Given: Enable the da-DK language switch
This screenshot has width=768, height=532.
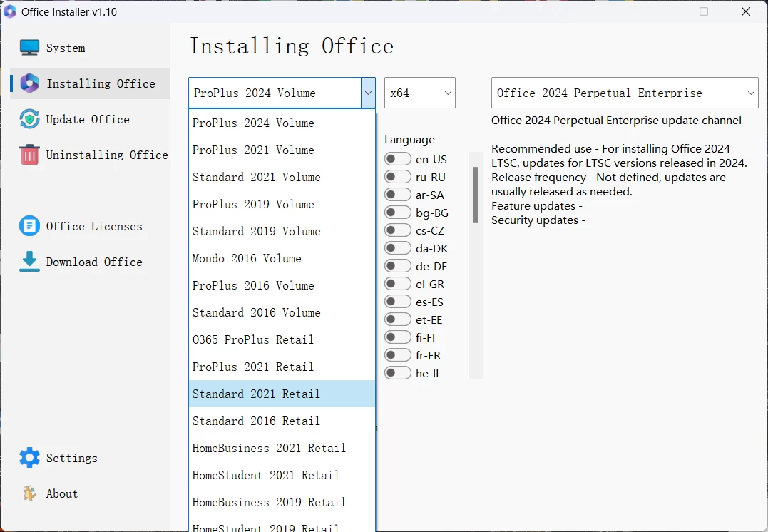Looking at the screenshot, I should (x=397, y=248).
